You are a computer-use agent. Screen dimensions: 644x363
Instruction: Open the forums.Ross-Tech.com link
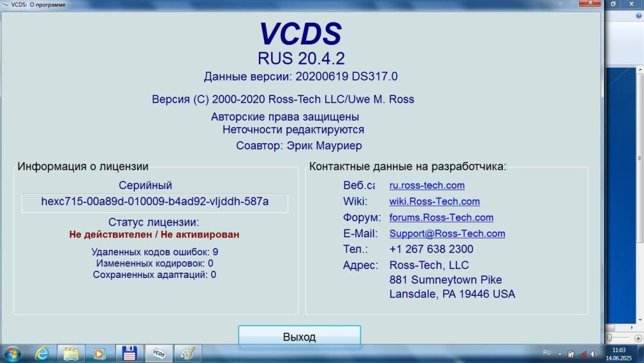441,217
